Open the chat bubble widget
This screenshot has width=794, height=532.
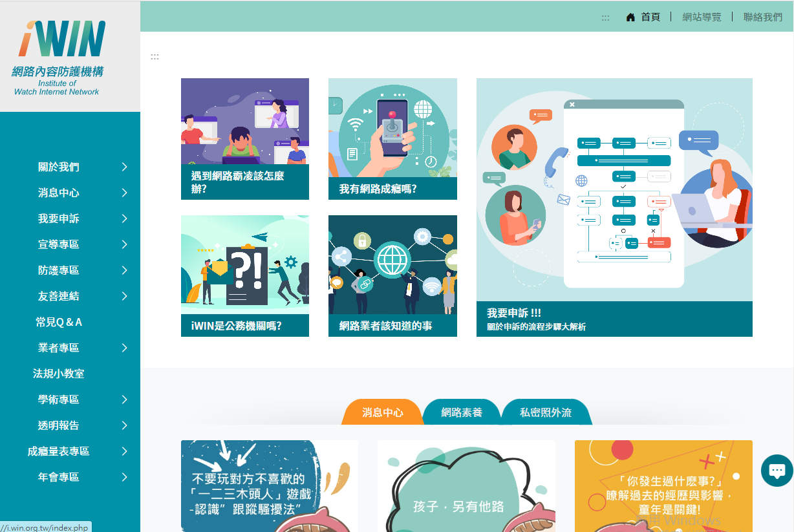click(x=777, y=471)
